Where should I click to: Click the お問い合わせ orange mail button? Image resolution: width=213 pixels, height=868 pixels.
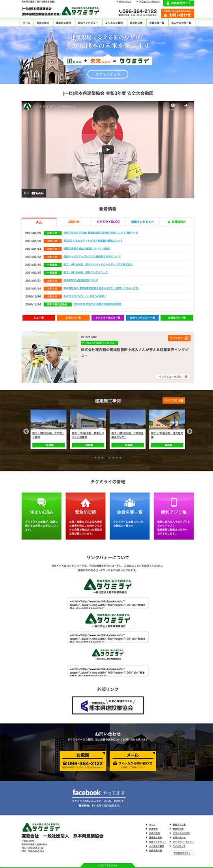pos(177,13)
